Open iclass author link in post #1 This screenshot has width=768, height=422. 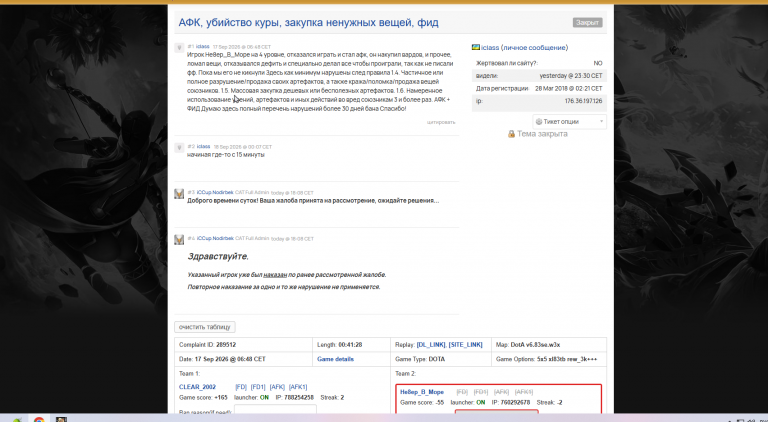(x=203, y=47)
